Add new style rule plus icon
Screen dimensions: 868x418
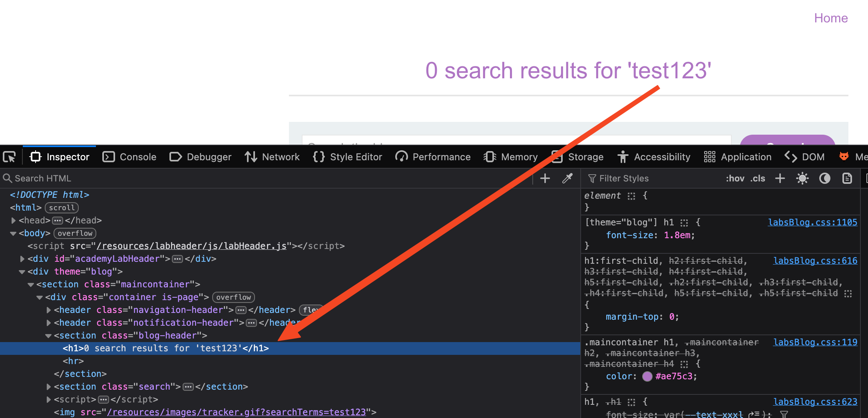click(x=780, y=178)
